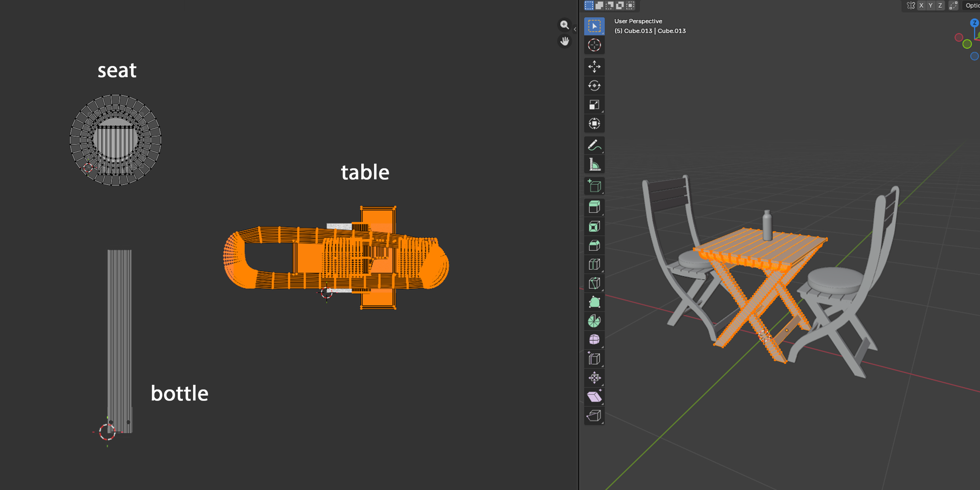Activate the 3D Cursor tool
Screen dimensions: 980x490
point(594,45)
